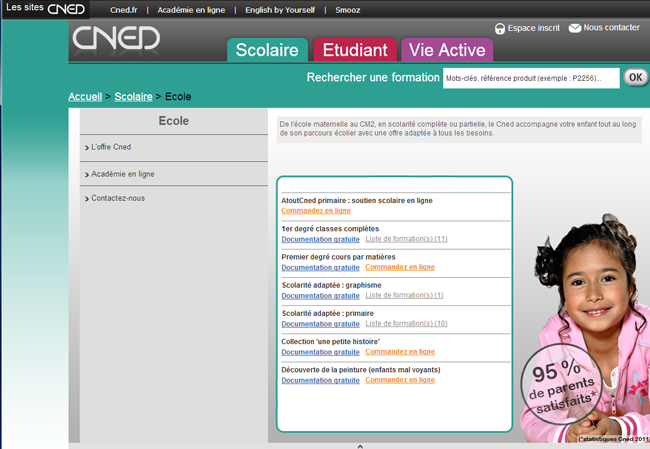Open Nous contacter text link
Viewport: 650px width, 449px height.
point(611,27)
